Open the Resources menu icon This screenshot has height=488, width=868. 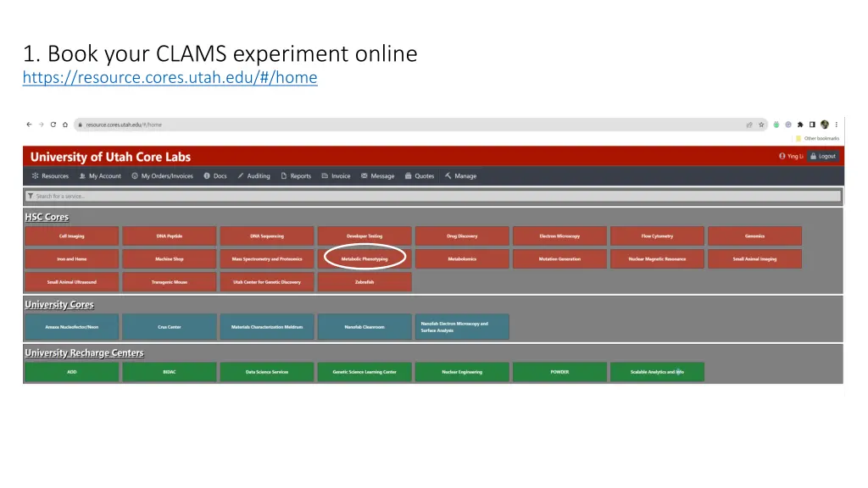[36, 175]
